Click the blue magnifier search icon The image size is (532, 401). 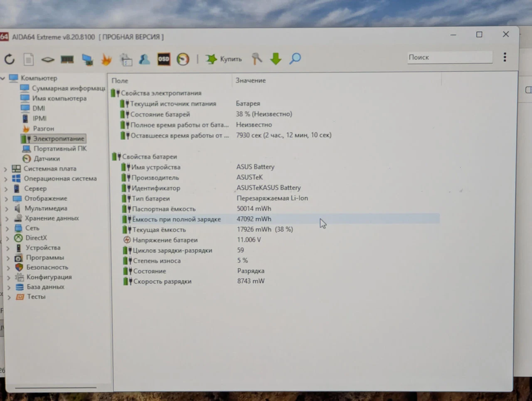click(x=295, y=58)
